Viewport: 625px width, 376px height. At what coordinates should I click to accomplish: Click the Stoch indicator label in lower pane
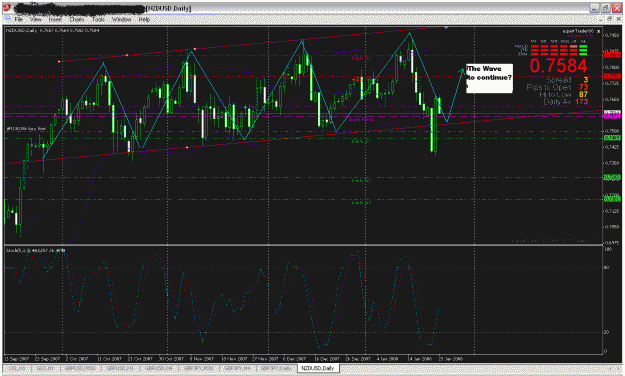(x=35, y=250)
